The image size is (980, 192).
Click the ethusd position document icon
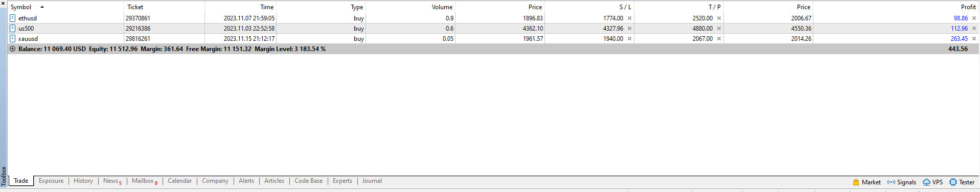coord(13,18)
